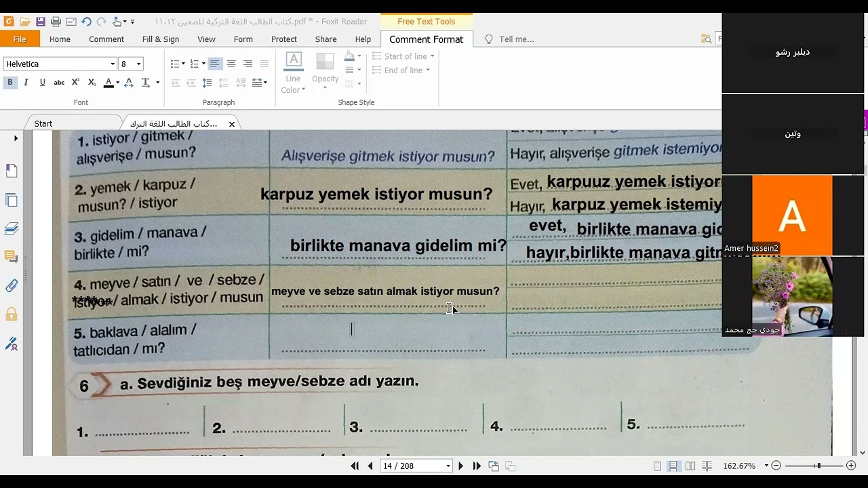This screenshot has height=488, width=868.
Task: Open the Pages thumbnails panel in sidebar
Action: [x=12, y=200]
